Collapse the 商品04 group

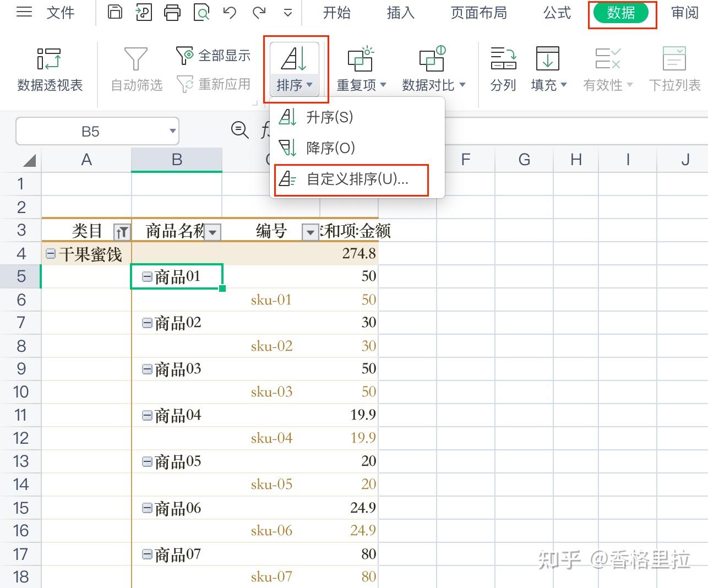tap(148, 415)
